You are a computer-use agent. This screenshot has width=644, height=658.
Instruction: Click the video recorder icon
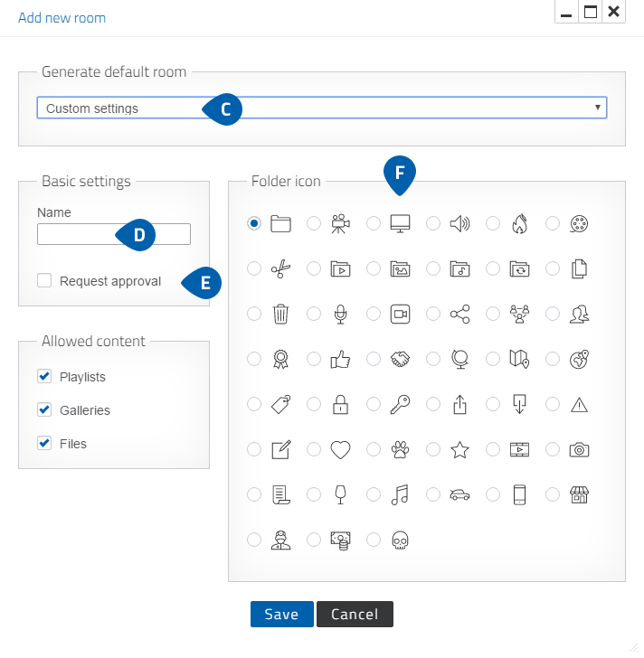[x=400, y=314]
